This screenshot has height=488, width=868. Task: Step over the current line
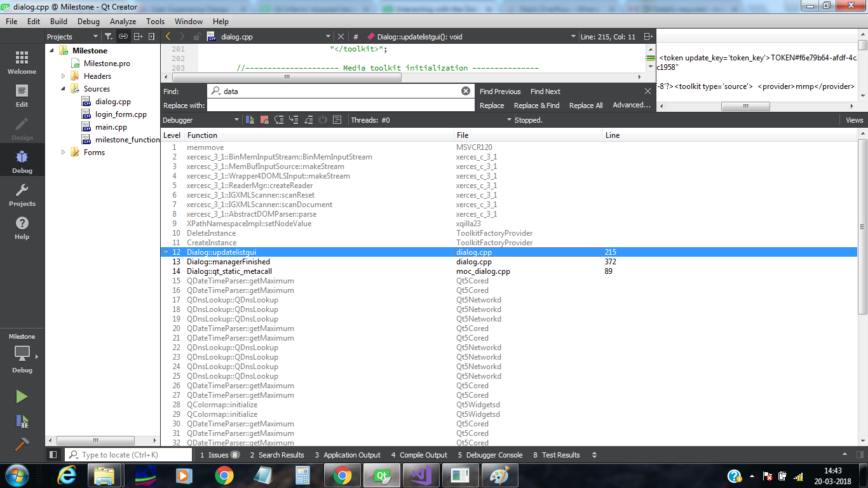coord(280,119)
